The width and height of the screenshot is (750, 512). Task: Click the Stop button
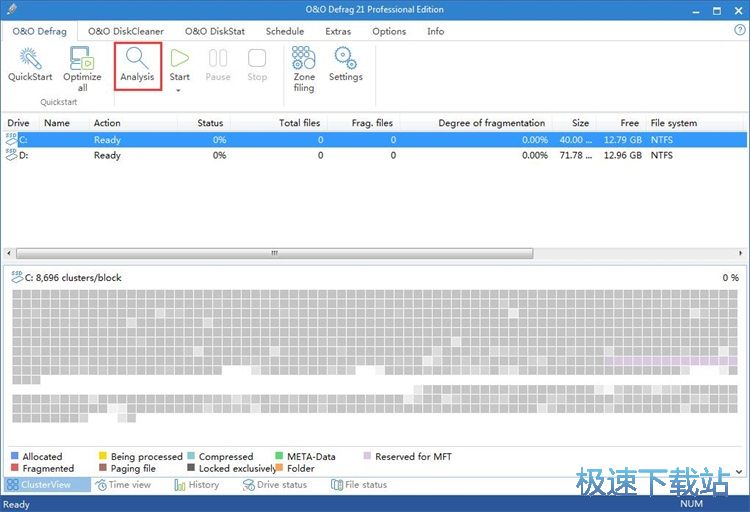coord(257,66)
